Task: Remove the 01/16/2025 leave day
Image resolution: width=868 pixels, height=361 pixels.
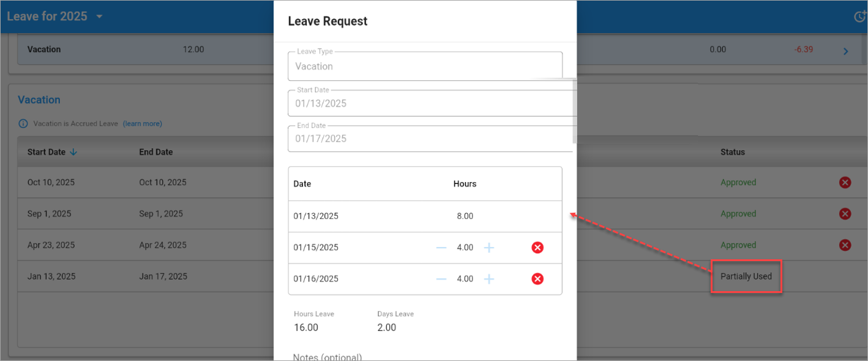Action: [537, 279]
